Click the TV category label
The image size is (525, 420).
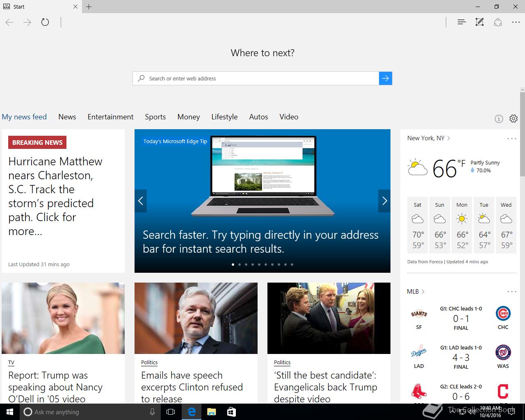11,363
